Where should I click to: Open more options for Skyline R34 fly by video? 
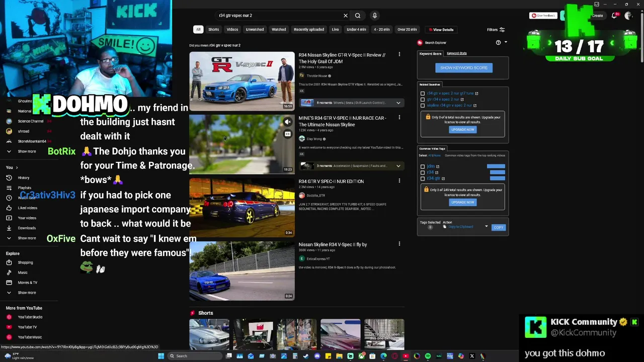click(399, 244)
